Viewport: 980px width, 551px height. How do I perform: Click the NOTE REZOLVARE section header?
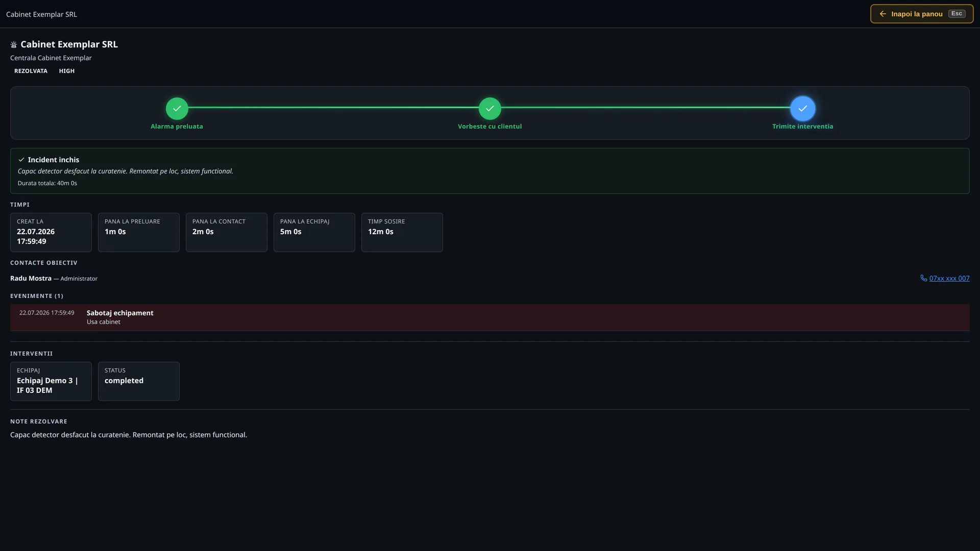coord(39,421)
